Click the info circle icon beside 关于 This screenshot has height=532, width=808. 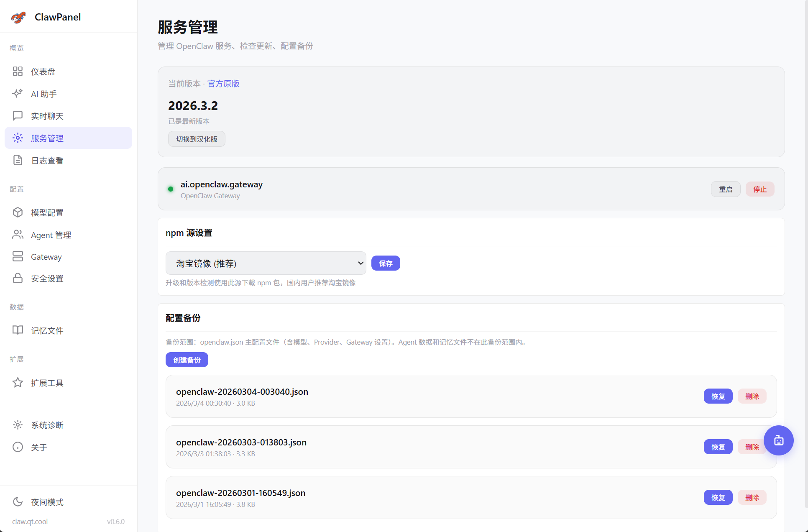18,447
